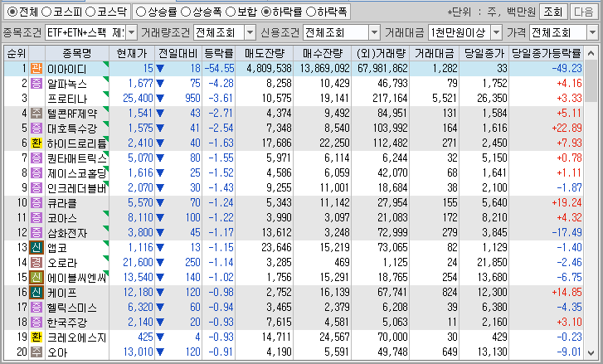Click -54.55 change rate for 이아이디
Viewport: 603px width, 364px height.
tap(219, 69)
